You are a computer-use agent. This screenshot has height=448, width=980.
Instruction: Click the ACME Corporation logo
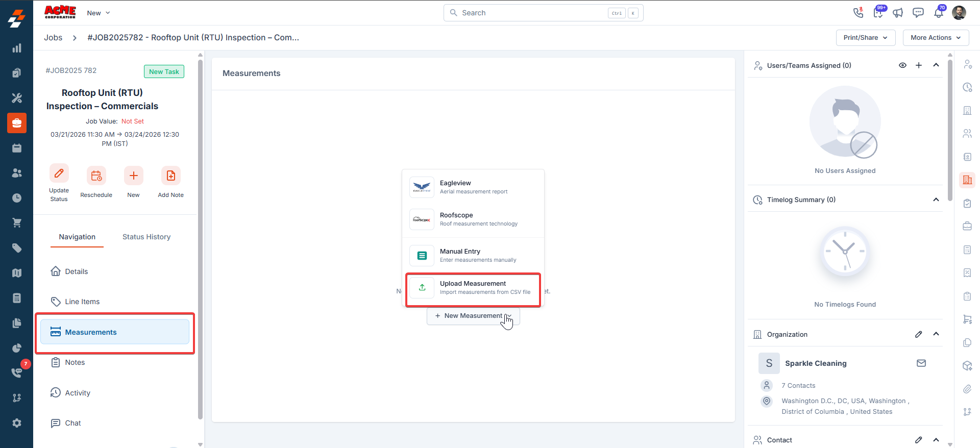pyautogui.click(x=60, y=12)
